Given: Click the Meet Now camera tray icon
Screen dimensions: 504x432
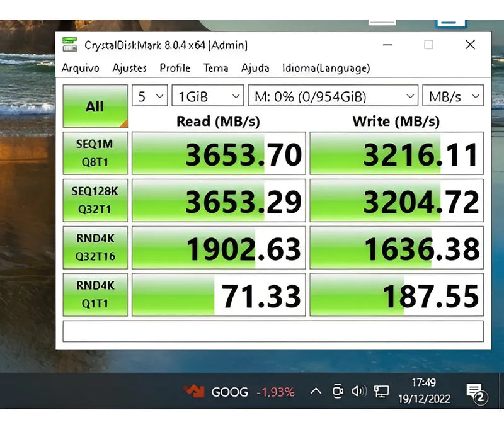Looking at the screenshot, I should [x=338, y=392].
